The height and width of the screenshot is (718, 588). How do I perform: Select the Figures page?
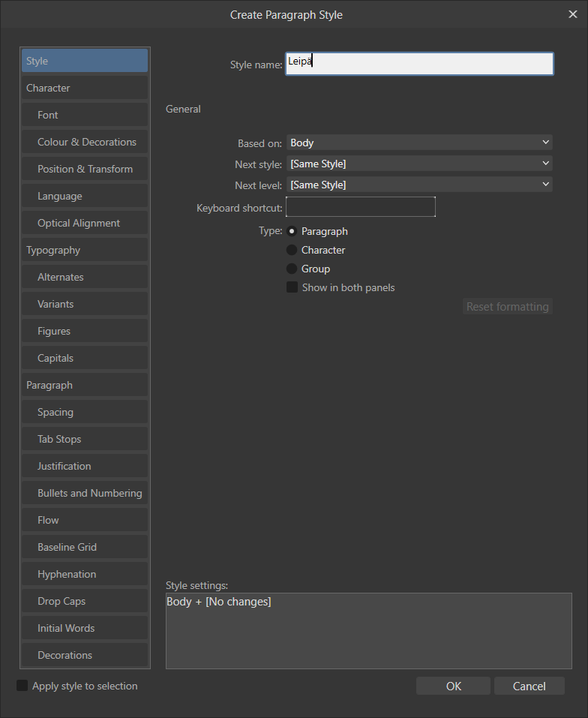coord(85,331)
